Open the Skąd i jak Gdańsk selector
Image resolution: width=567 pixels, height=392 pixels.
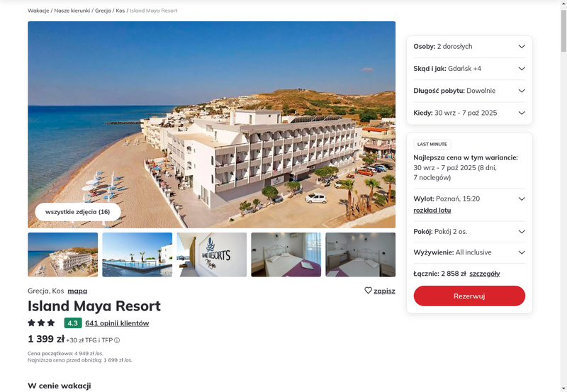(x=469, y=69)
